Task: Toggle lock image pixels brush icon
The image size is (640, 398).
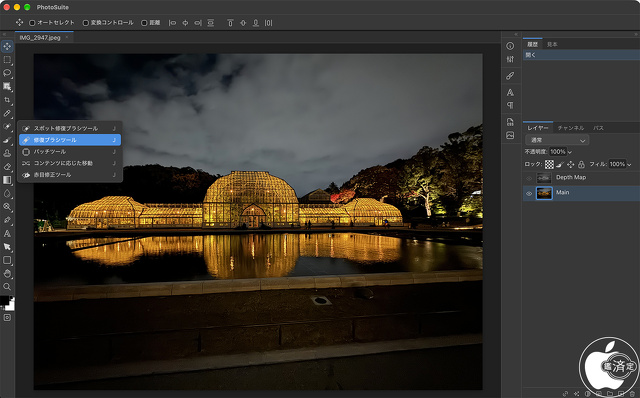Action: (560, 164)
